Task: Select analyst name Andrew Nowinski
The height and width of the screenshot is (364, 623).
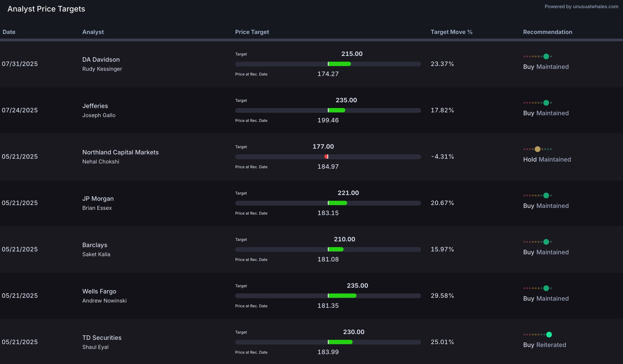Action: click(x=104, y=301)
